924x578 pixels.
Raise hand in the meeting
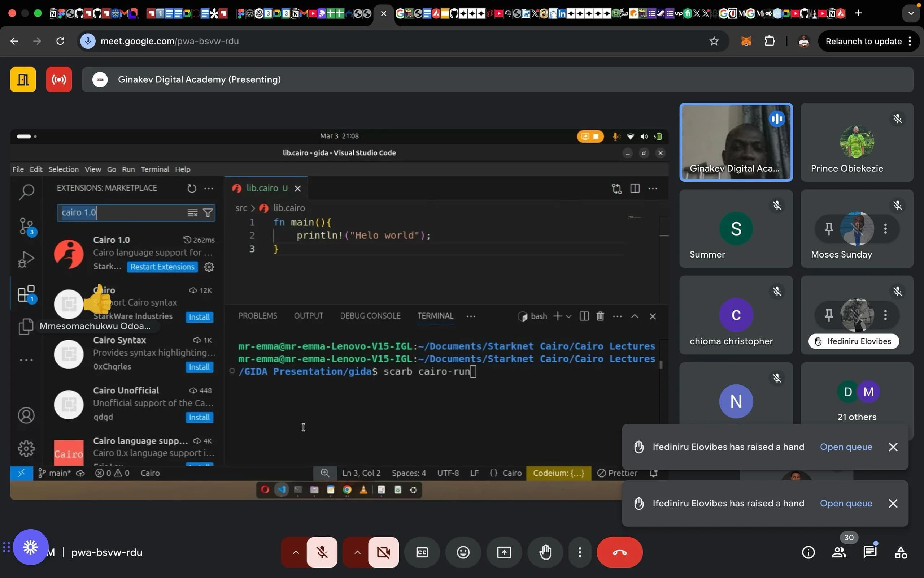coord(545,552)
